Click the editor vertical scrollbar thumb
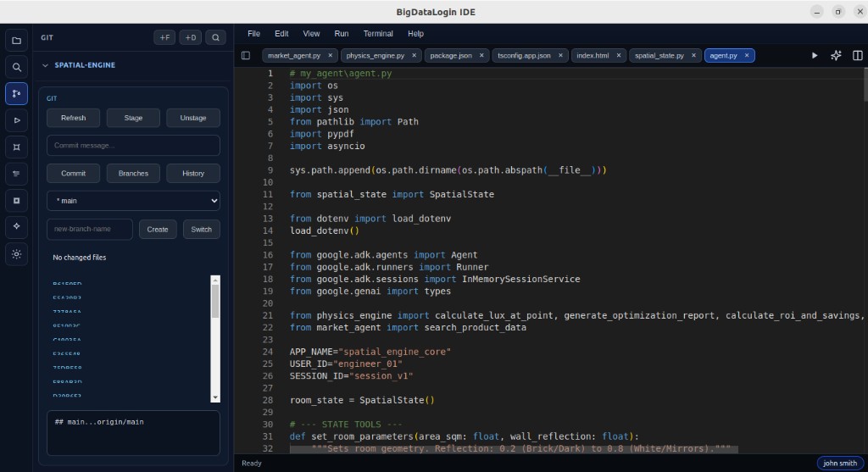This screenshot has width=868, height=472. click(x=865, y=85)
